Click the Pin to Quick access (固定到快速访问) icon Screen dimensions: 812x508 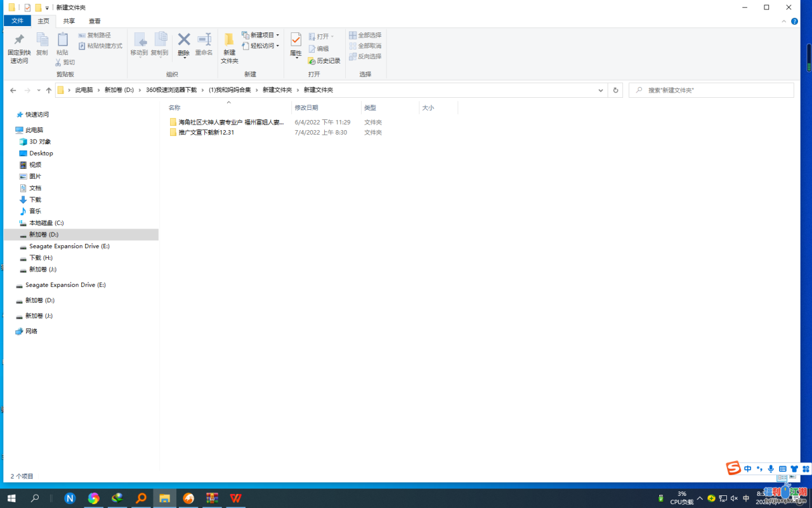[x=19, y=42]
